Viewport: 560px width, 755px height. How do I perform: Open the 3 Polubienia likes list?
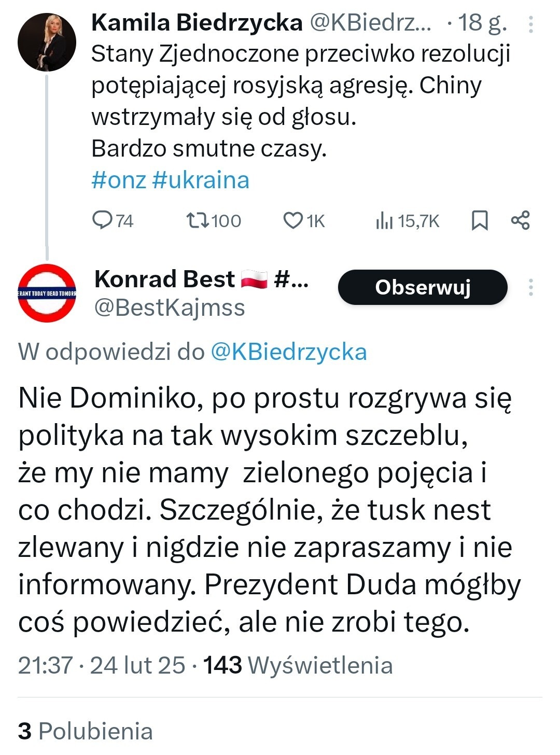[86, 731]
